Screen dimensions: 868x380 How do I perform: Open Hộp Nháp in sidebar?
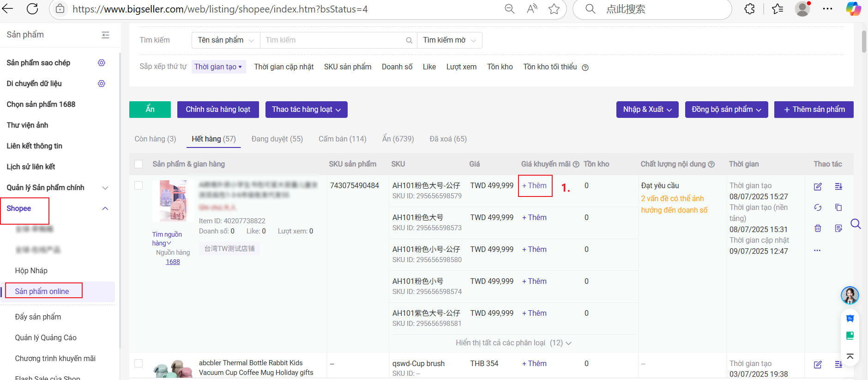31,271
